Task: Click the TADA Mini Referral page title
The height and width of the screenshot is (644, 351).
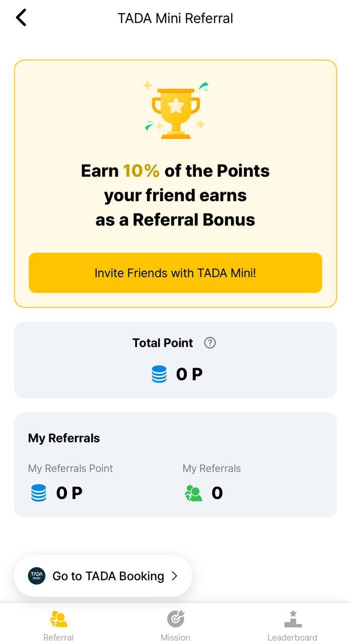Action: [x=175, y=19]
